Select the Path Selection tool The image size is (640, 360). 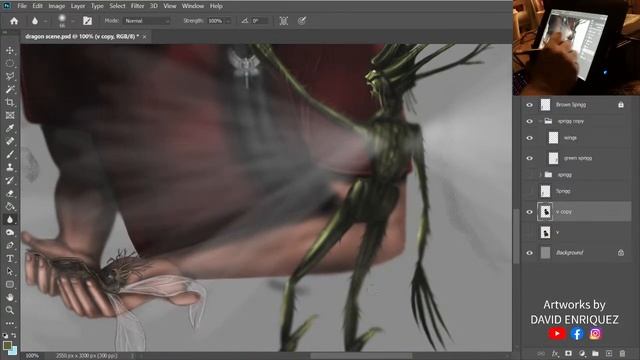[10, 271]
